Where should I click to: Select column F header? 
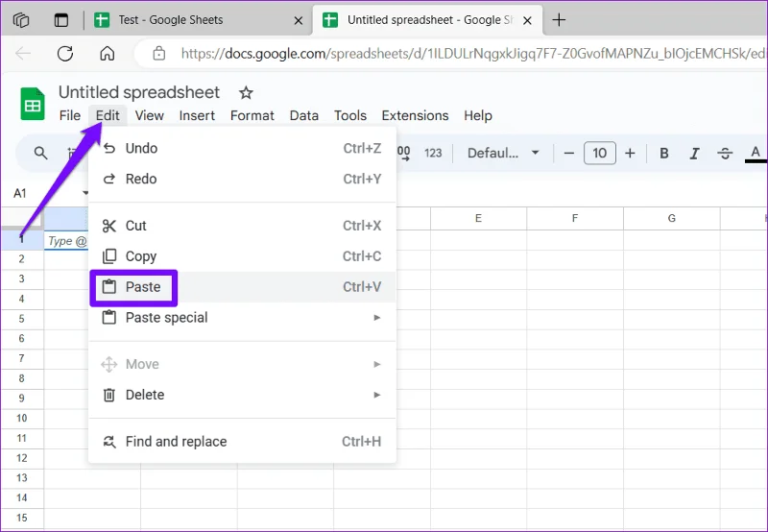coord(575,218)
